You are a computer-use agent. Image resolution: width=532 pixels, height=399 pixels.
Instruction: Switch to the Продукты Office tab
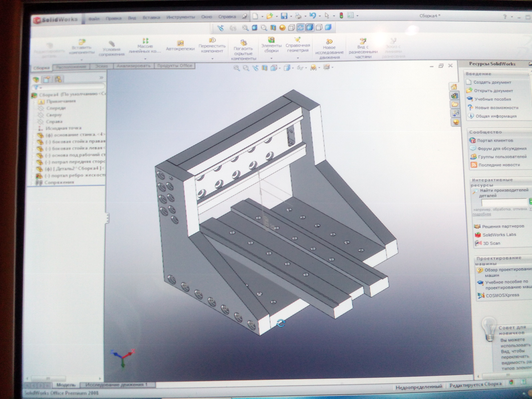click(x=175, y=66)
